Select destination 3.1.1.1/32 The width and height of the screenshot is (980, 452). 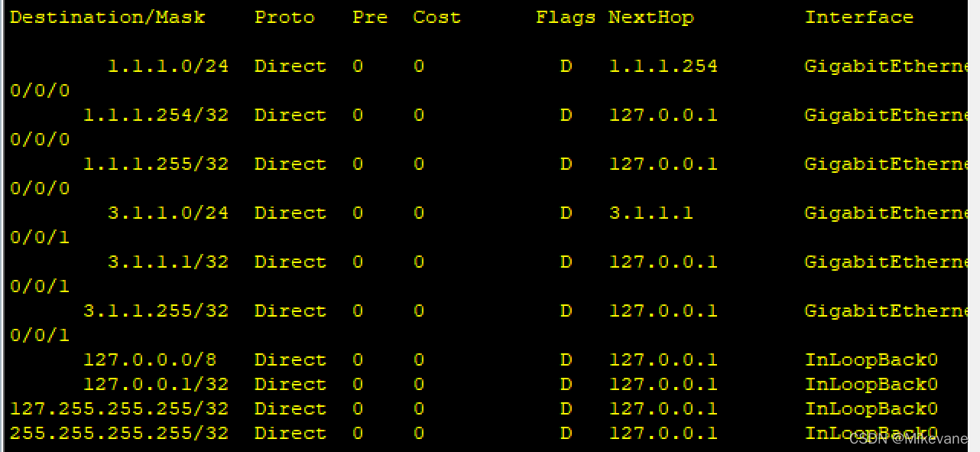click(x=168, y=262)
